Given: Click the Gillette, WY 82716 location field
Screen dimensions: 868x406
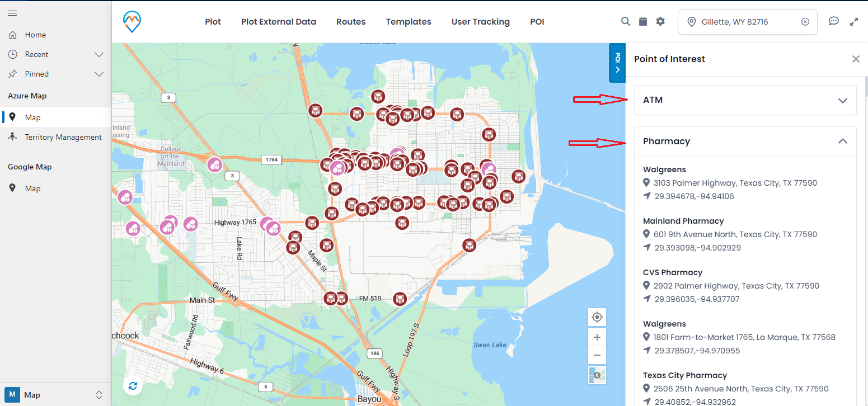Looking at the screenshot, I should click(x=748, y=22).
